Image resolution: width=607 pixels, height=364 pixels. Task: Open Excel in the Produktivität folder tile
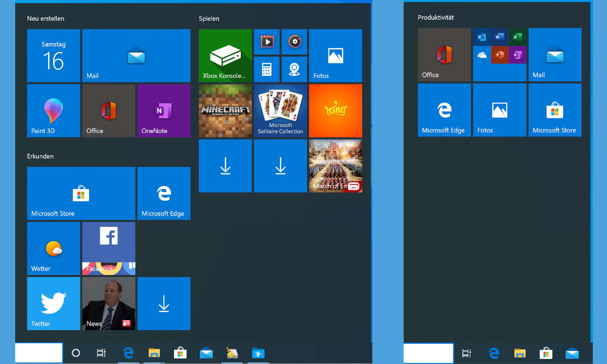pos(517,37)
